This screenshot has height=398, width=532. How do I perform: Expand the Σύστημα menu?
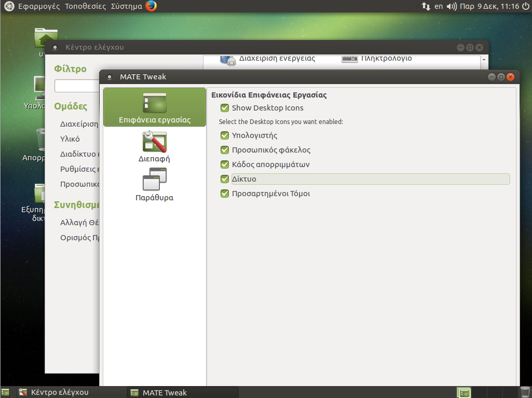126,7
